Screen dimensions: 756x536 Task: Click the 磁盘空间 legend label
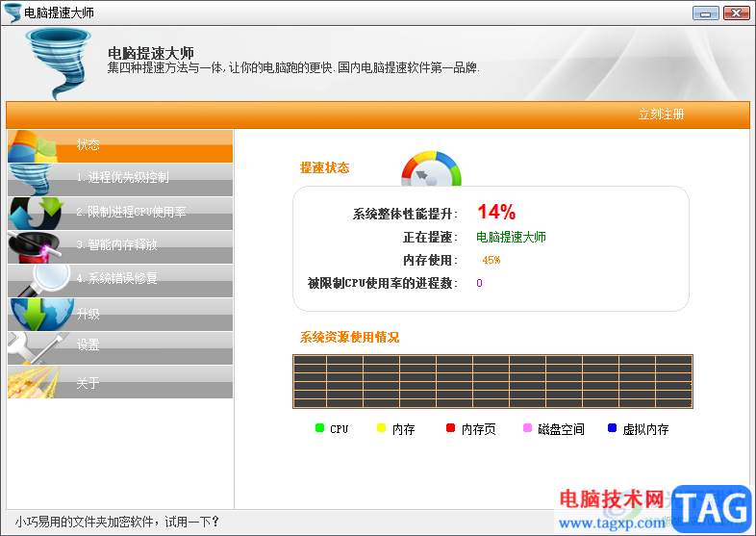(561, 429)
